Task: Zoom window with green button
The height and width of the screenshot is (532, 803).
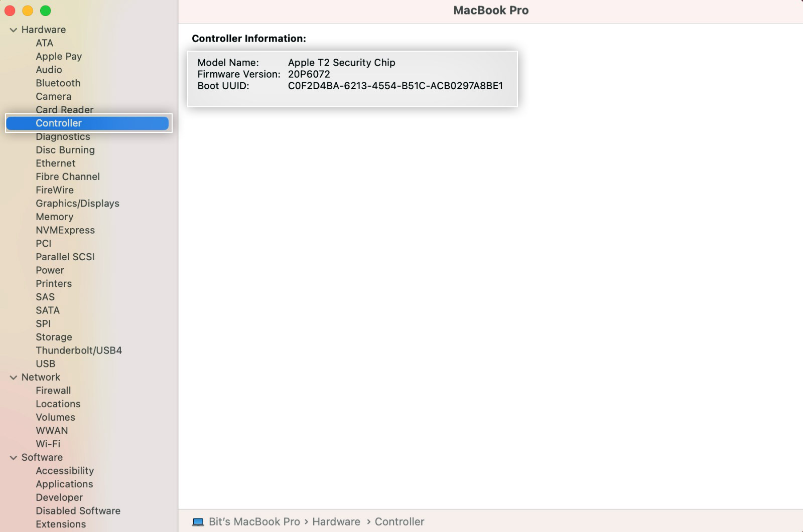Action: point(46,11)
